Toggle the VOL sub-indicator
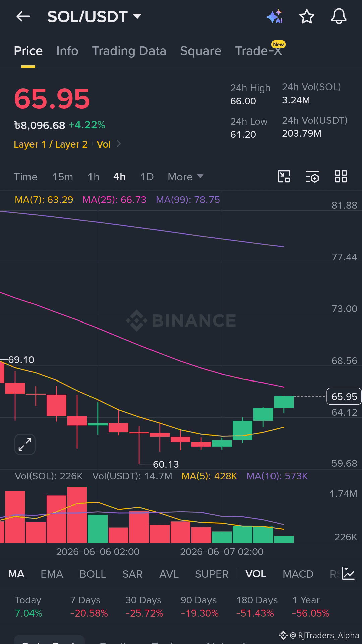The height and width of the screenshot is (644, 362). coord(256,574)
